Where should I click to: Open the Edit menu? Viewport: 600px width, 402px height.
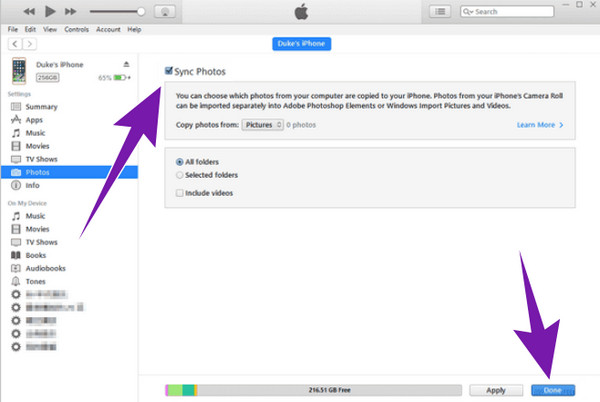(x=30, y=29)
